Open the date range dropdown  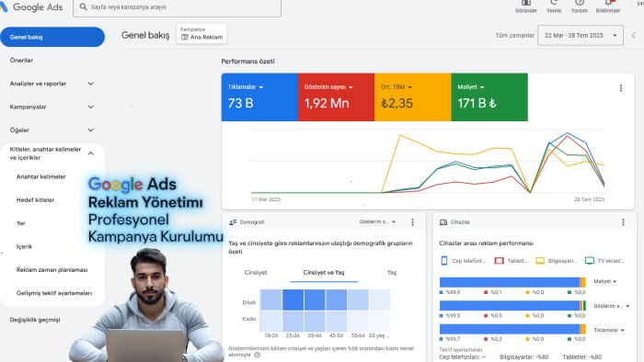(581, 35)
